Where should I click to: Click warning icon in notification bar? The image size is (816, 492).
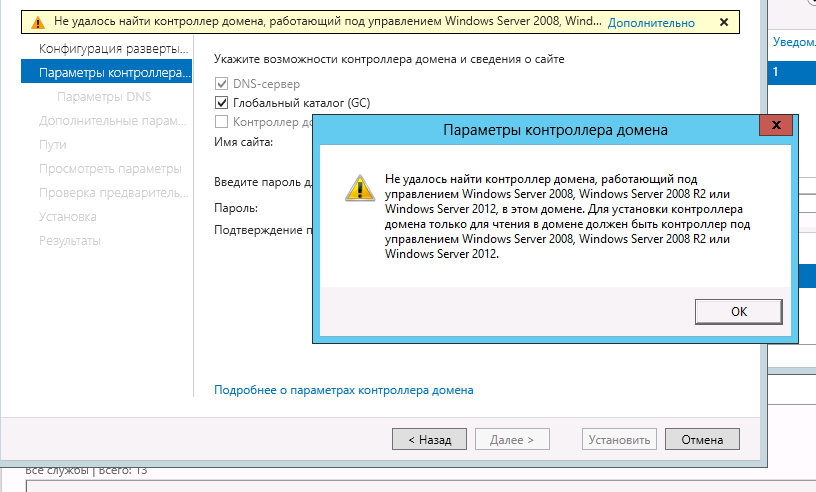point(37,22)
